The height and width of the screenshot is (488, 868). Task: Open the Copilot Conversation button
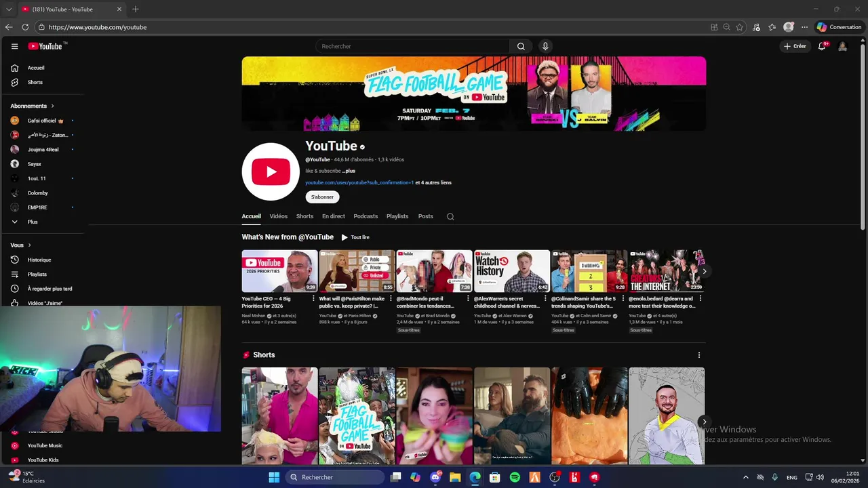pyautogui.click(x=839, y=27)
